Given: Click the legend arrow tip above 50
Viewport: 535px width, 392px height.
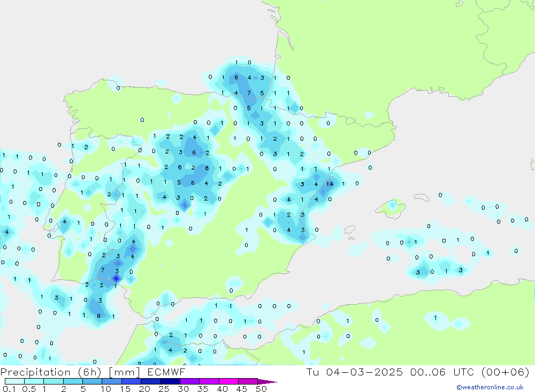Looking at the screenshot, I should coord(268,382).
